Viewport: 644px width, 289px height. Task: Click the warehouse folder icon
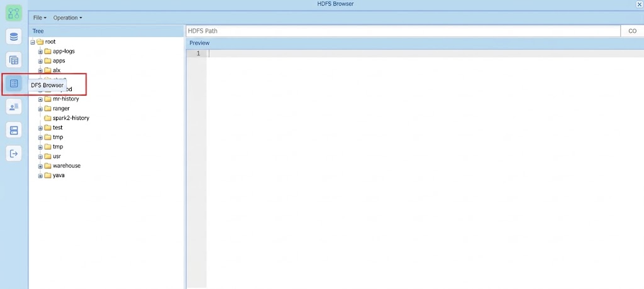point(48,166)
